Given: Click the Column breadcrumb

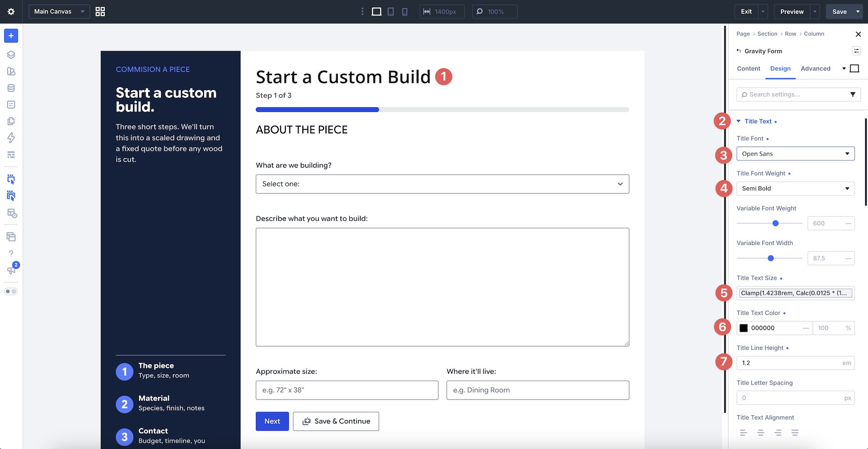Looking at the screenshot, I should tap(814, 34).
